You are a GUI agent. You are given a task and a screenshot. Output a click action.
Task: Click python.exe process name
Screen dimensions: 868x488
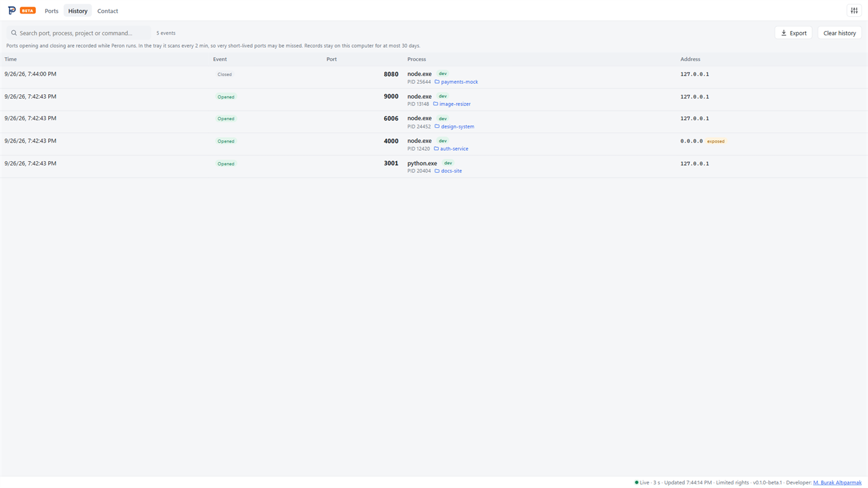[x=422, y=163]
